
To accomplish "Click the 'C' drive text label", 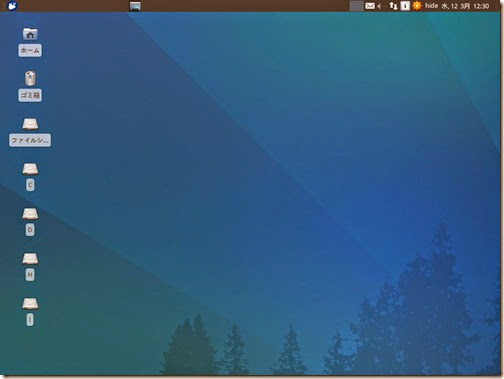I will coord(30,185).
